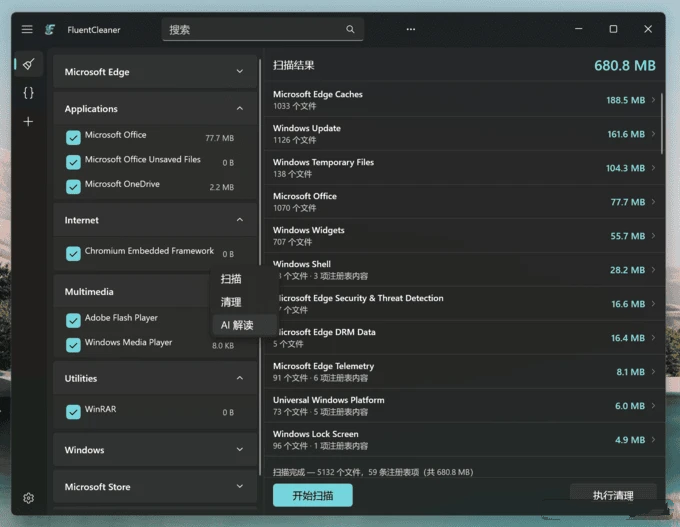Open details arrow for Windows Update row

click(x=653, y=134)
